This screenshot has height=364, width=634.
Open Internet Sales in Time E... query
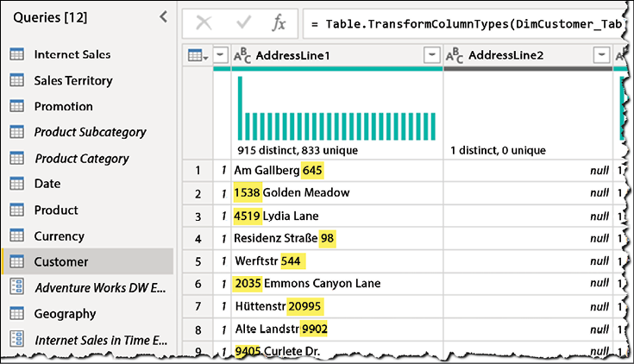(x=101, y=340)
